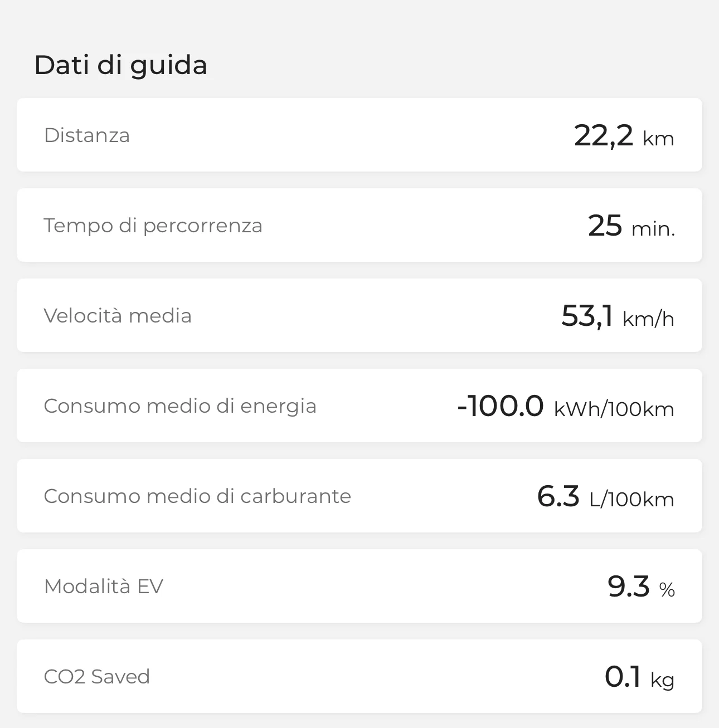Open the Tempo di percorrenza label
The height and width of the screenshot is (728, 719).
point(153,226)
